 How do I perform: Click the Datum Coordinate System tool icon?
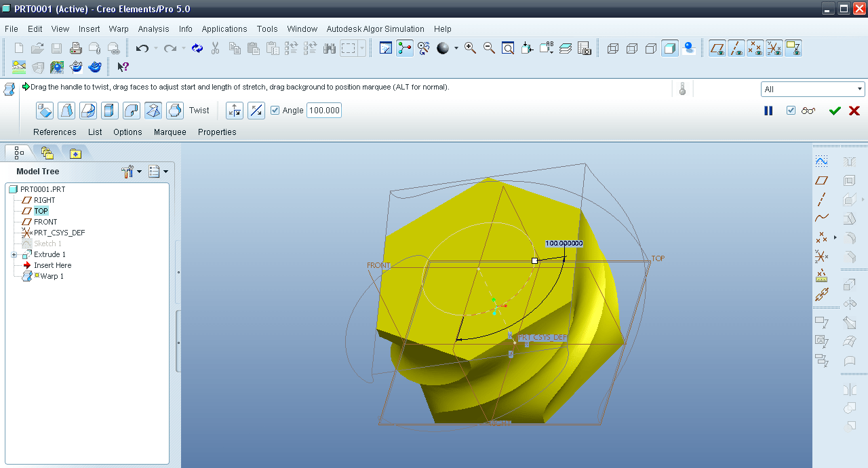tap(821, 256)
